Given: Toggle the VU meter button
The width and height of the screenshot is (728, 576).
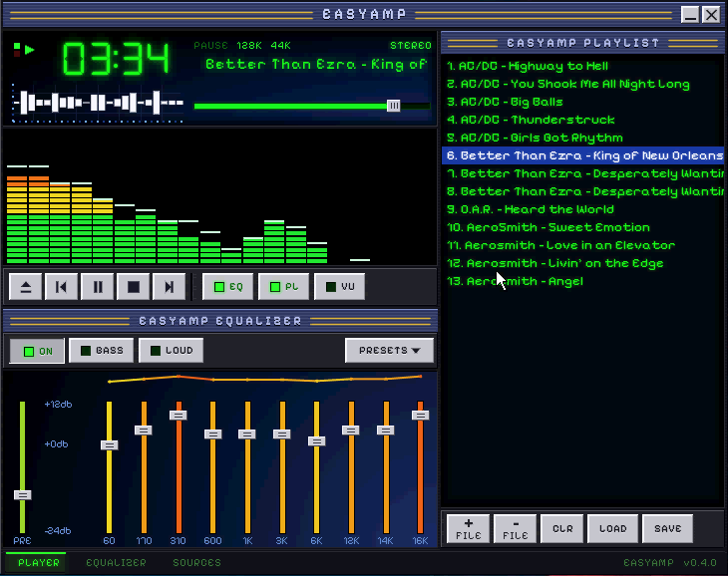Looking at the screenshot, I should (339, 287).
